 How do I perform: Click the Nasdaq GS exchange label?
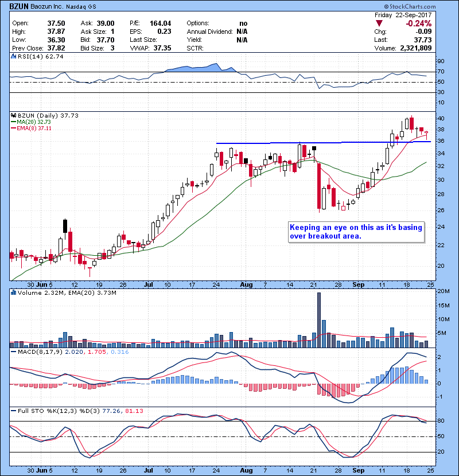point(81,7)
